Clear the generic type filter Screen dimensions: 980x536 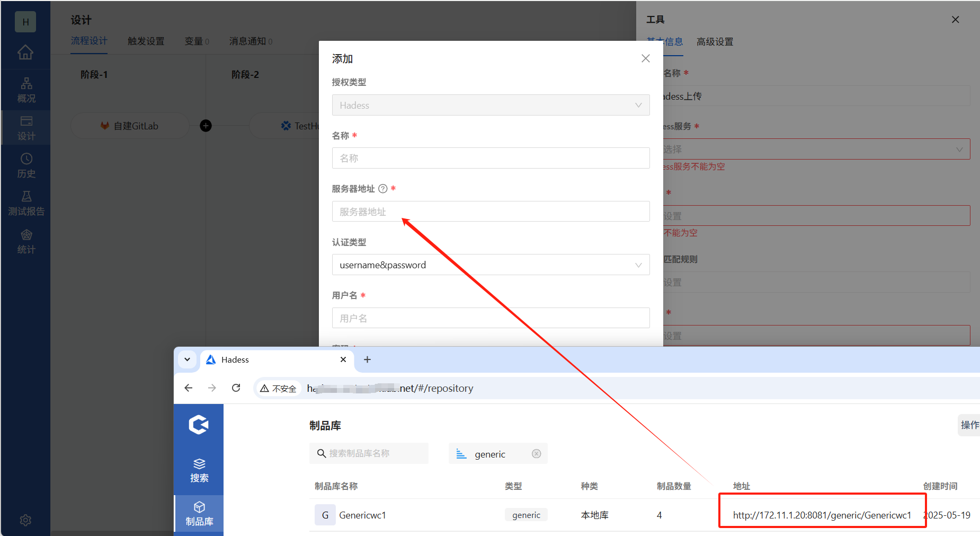tap(536, 454)
